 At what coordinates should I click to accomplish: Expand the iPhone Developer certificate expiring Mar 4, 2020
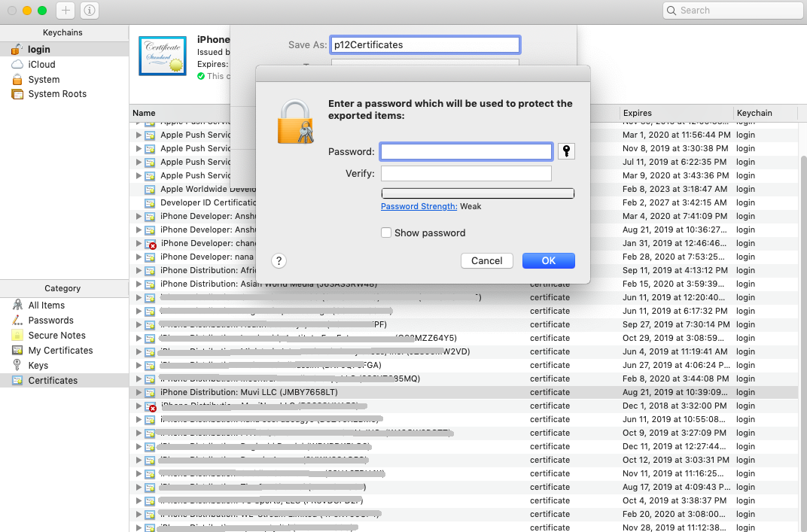click(x=139, y=216)
